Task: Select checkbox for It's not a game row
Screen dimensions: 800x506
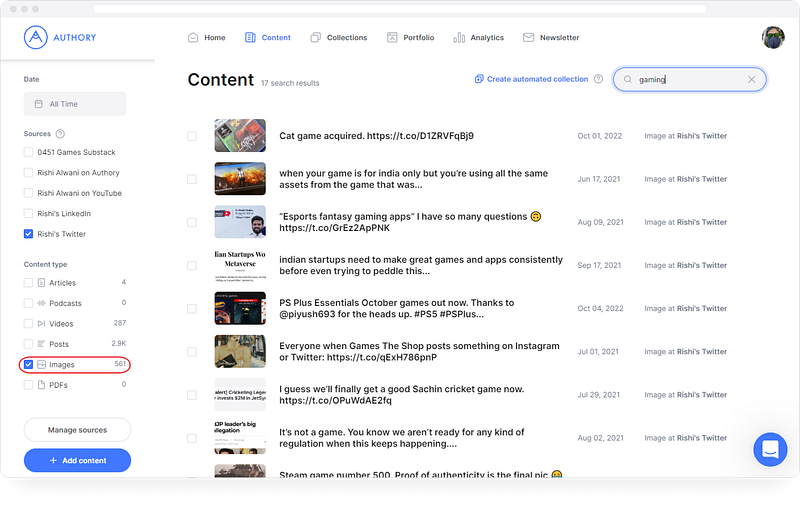Action: 192,438
